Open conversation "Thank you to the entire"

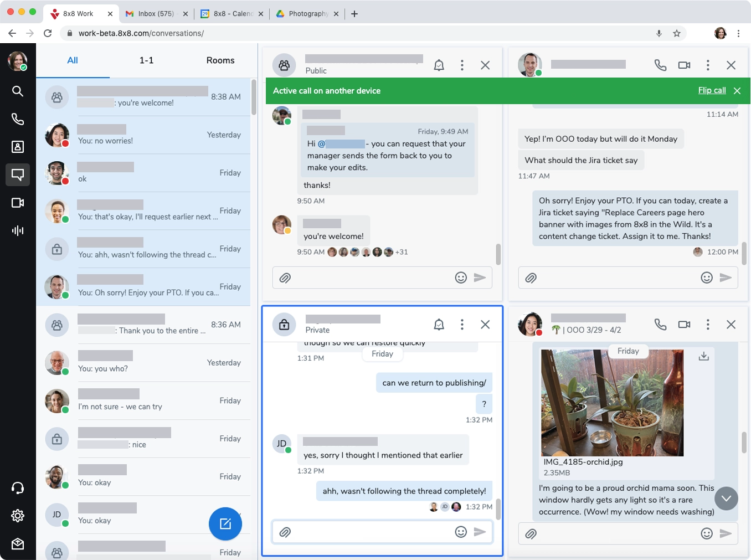(x=143, y=325)
